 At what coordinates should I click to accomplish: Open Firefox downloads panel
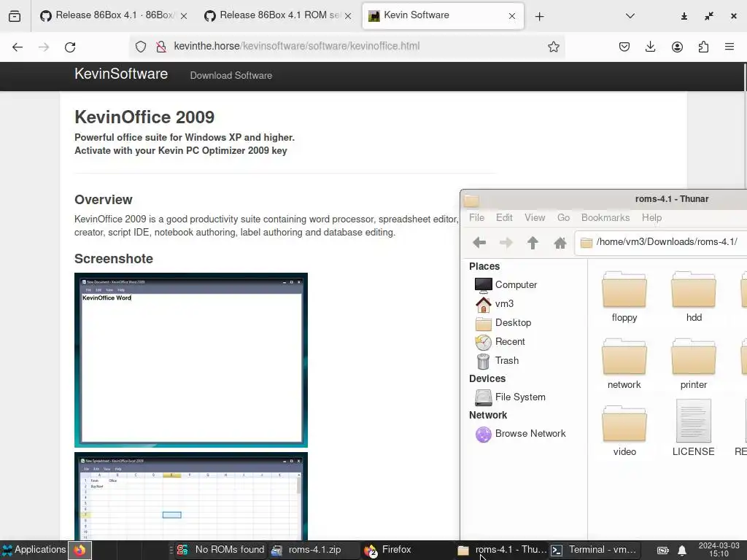tap(650, 47)
